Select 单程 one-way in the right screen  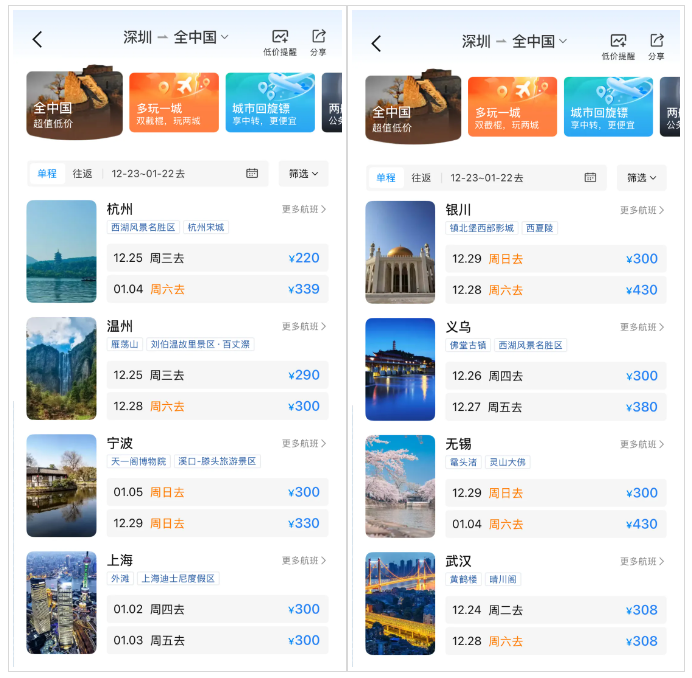(386, 177)
